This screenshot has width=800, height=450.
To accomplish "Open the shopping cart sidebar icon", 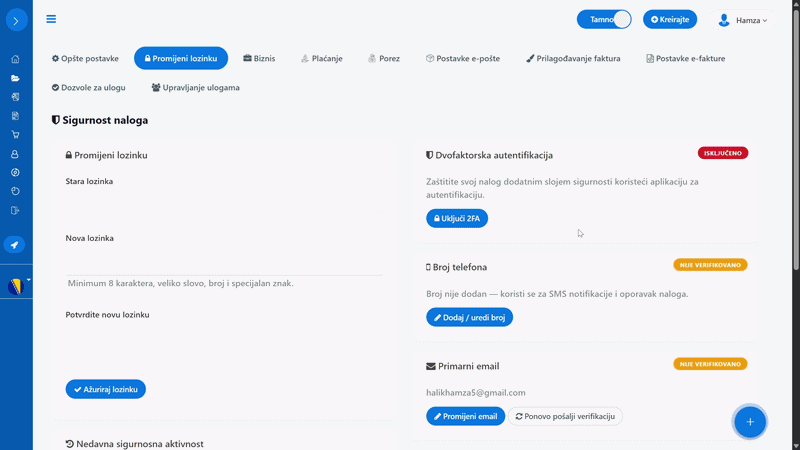I will click(x=15, y=135).
